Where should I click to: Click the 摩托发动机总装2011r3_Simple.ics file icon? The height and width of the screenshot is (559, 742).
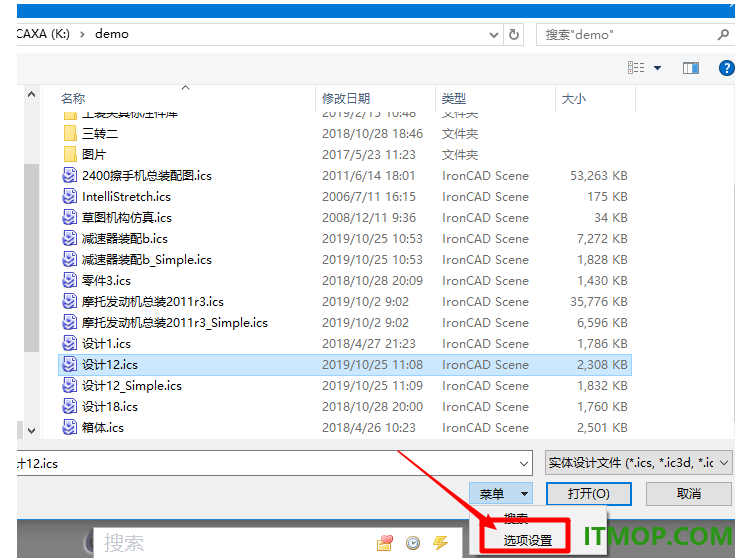(70, 322)
